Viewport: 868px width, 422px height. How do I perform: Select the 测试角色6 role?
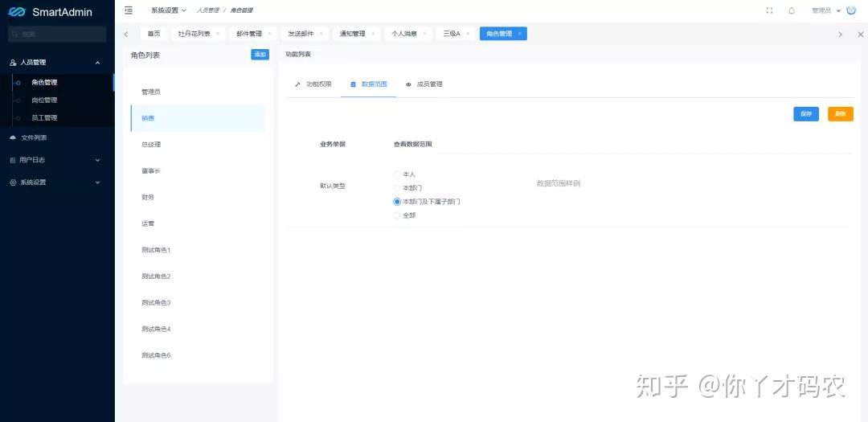click(198, 355)
